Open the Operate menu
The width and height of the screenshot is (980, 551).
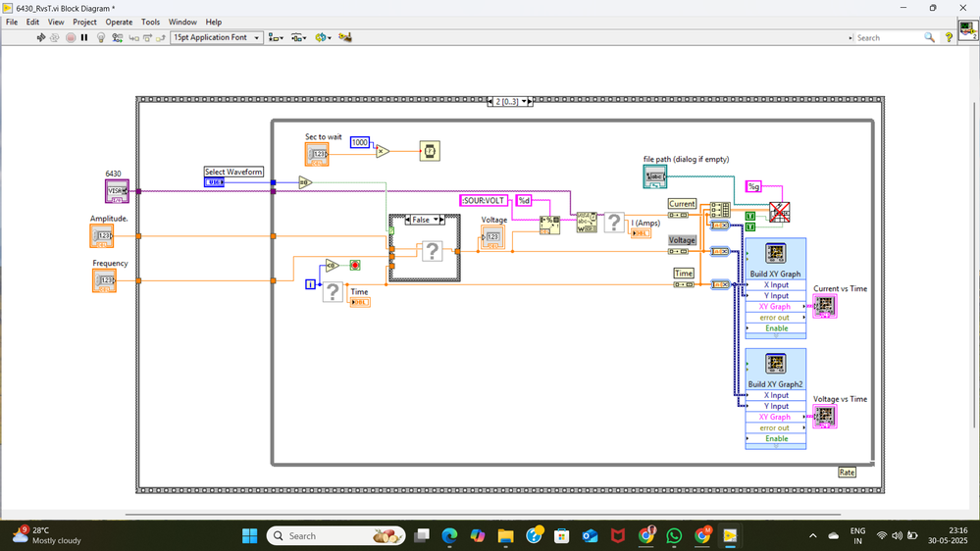coord(119,22)
